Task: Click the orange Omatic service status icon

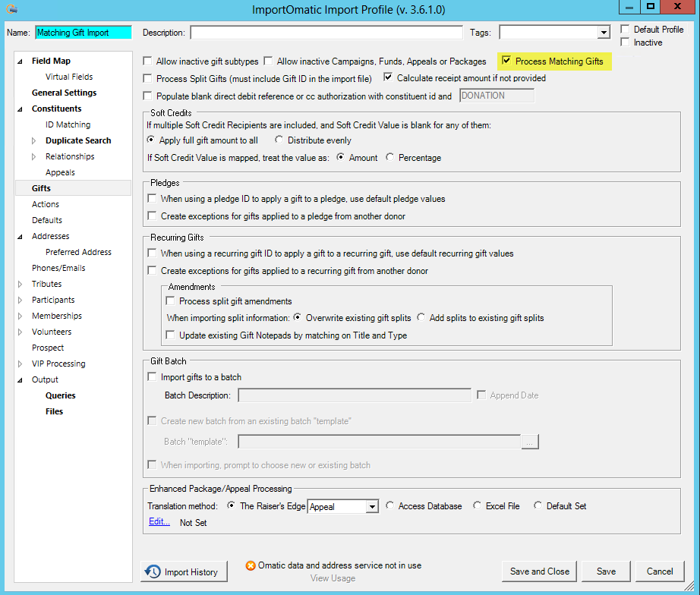Action: point(251,565)
